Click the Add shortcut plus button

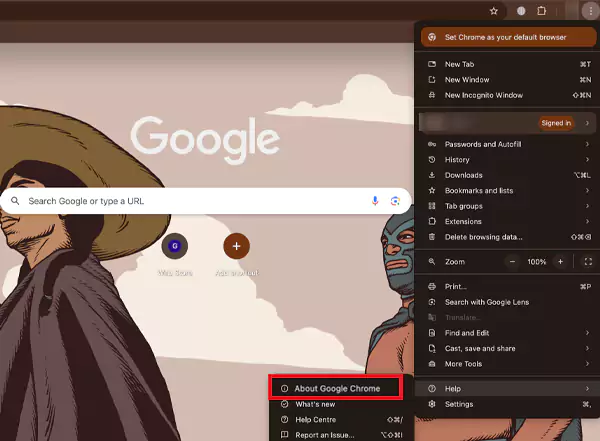[236, 246]
